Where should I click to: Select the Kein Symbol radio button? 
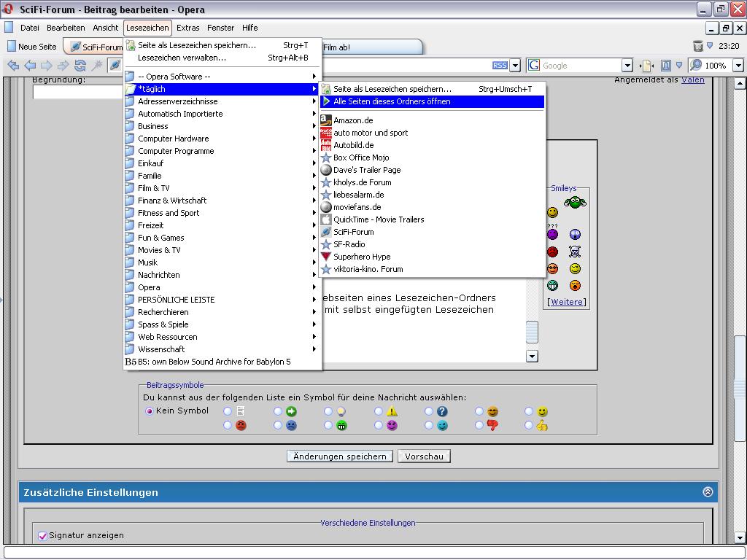150,411
